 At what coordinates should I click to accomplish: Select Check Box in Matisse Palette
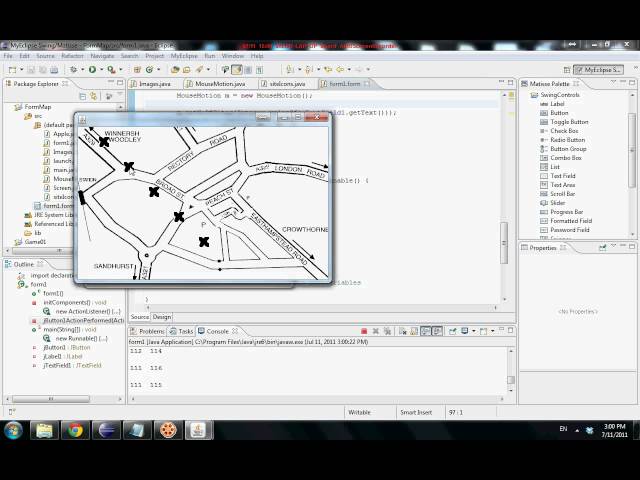[x=559, y=131]
